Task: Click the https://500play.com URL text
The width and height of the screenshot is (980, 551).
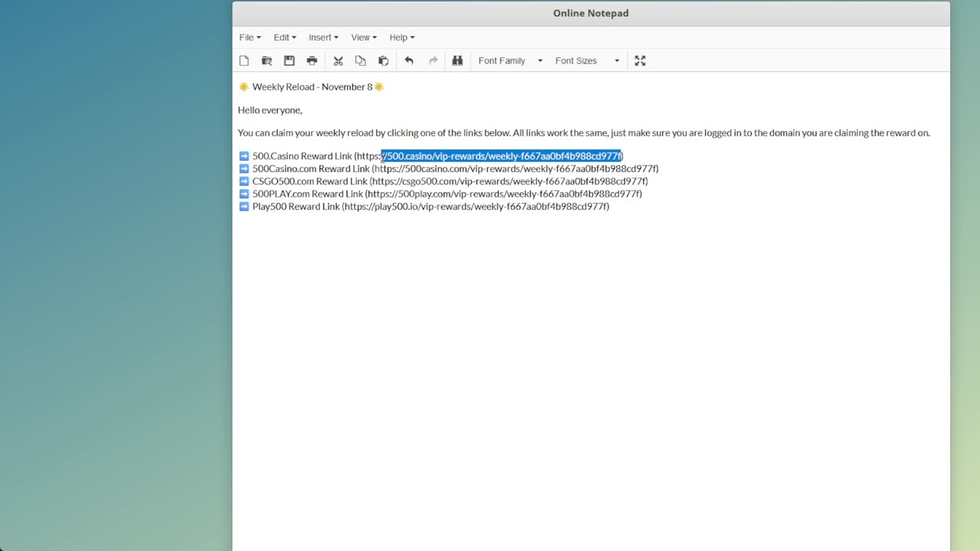Action: [x=503, y=194]
